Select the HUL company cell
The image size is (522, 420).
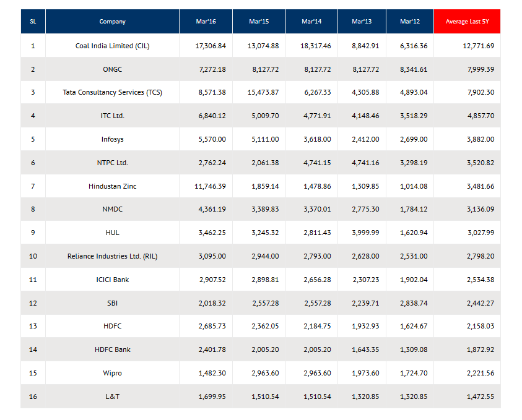click(113, 233)
